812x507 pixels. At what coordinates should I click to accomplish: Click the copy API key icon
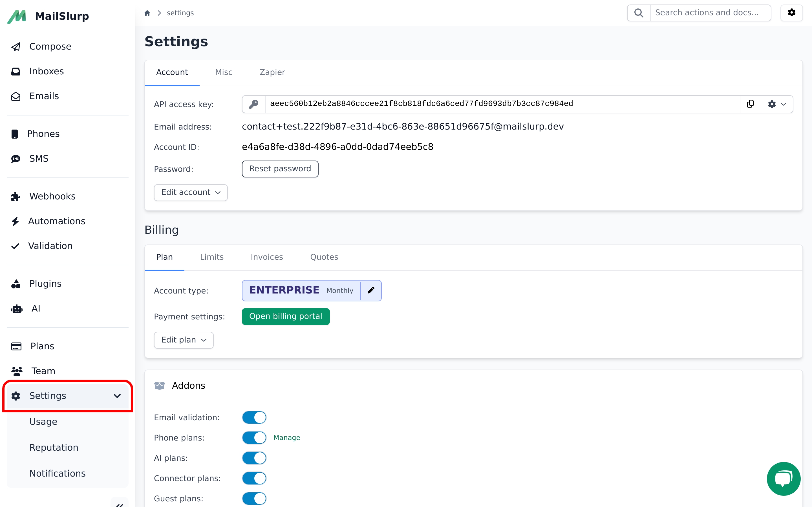[750, 104]
